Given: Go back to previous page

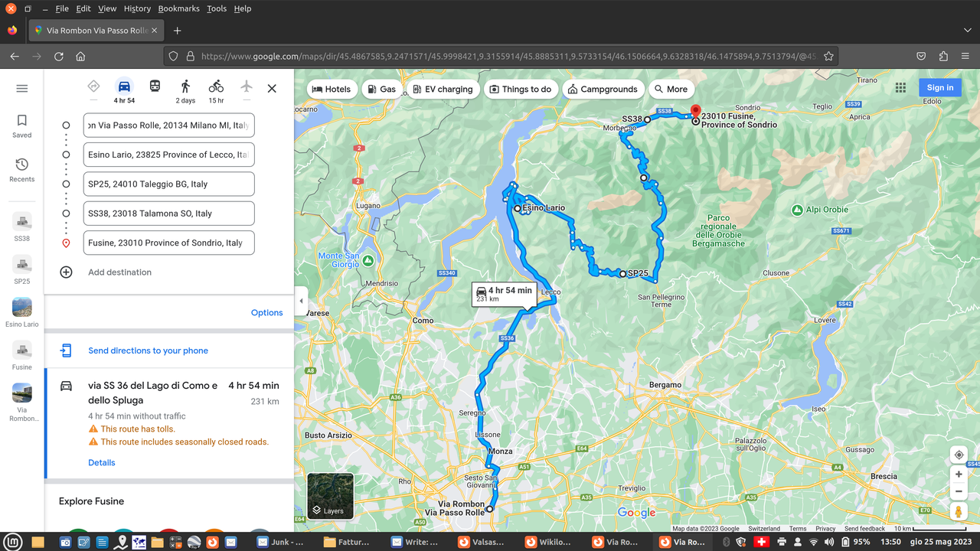Looking at the screenshot, I should pos(15,56).
